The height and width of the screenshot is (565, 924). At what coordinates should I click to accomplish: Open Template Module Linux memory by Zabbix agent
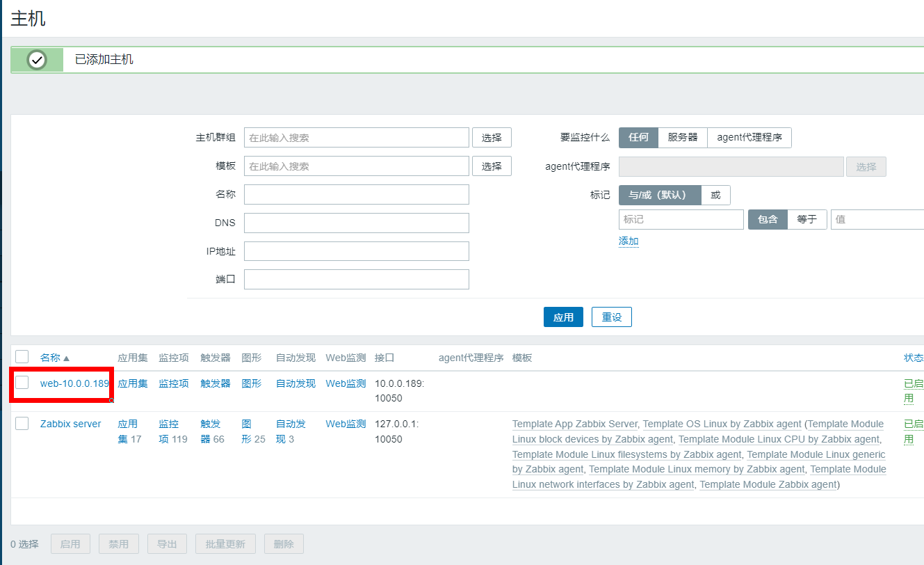(x=697, y=470)
